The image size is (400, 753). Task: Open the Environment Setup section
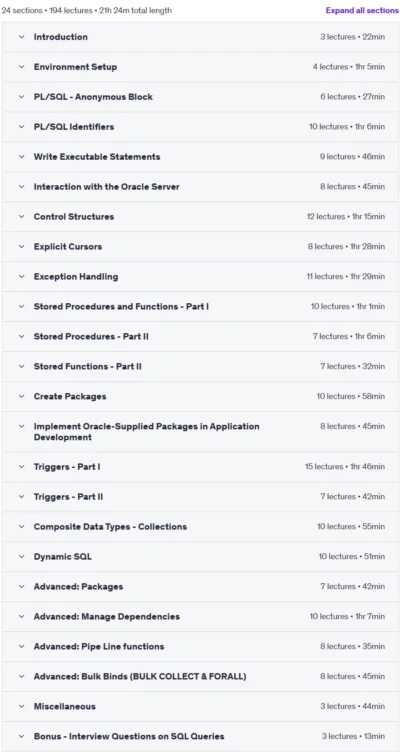coord(200,67)
